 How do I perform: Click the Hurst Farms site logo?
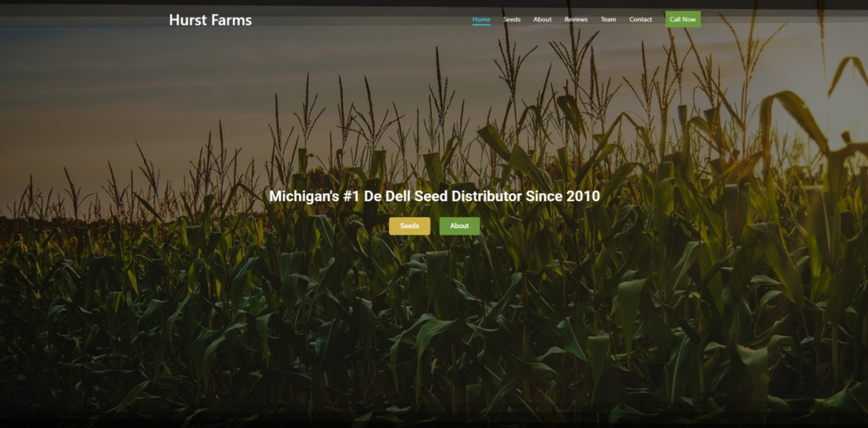pyautogui.click(x=210, y=19)
